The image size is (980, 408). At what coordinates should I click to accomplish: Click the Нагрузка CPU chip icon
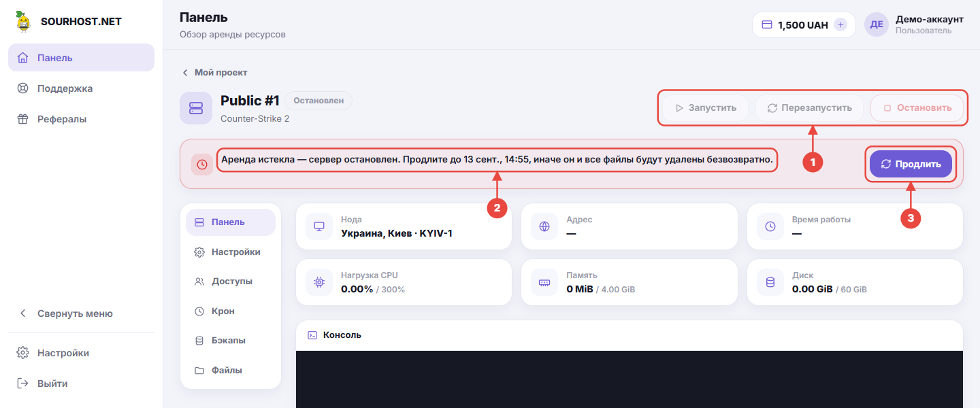coord(319,282)
